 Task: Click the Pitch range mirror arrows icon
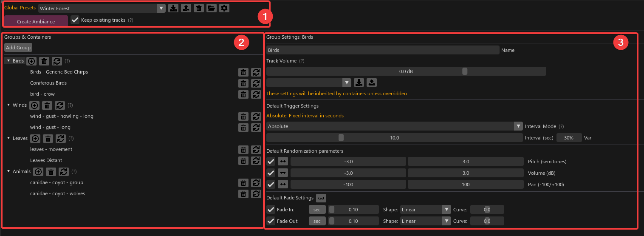click(x=283, y=162)
